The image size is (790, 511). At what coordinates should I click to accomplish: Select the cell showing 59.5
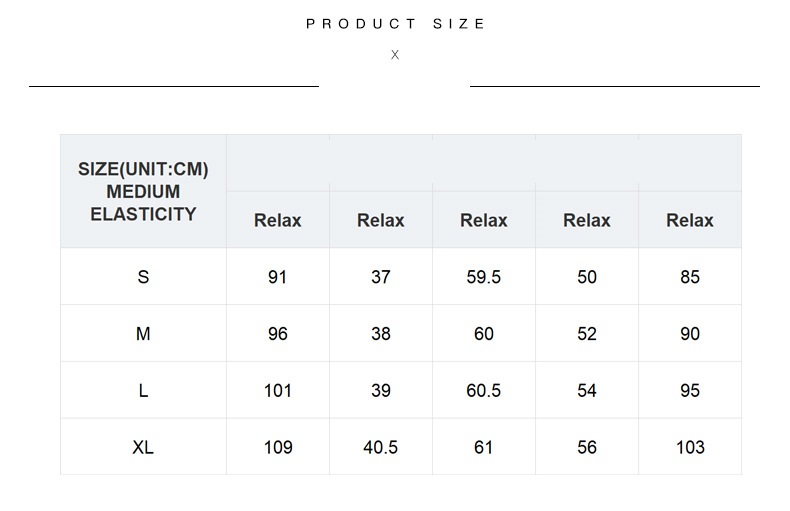point(484,277)
